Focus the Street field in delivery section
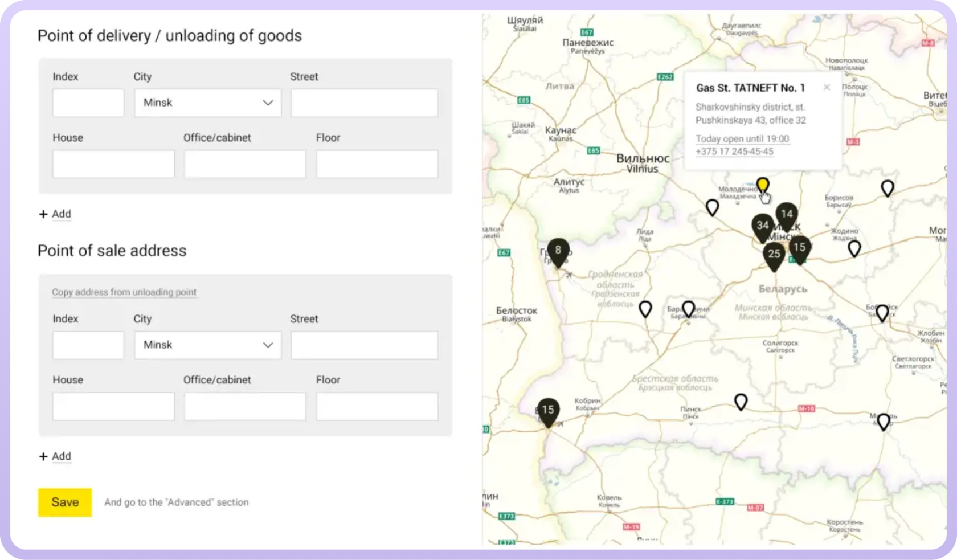This screenshot has height=560, width=957. point(364,103)
